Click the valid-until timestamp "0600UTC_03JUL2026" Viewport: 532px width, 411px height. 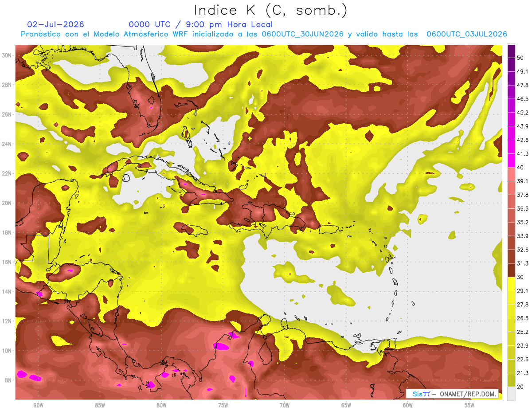pos(466,34)
